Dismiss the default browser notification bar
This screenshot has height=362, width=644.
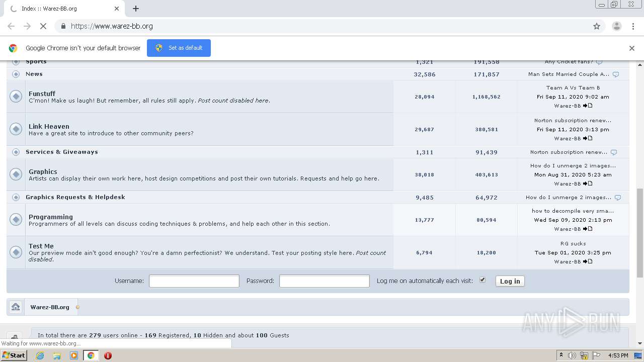pyautogui.click(x=632, y=48)
